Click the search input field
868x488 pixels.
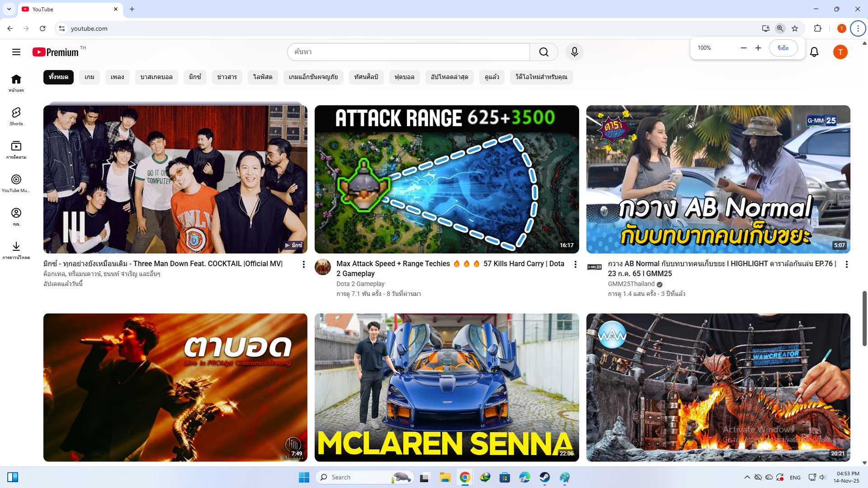click(407, 52)
